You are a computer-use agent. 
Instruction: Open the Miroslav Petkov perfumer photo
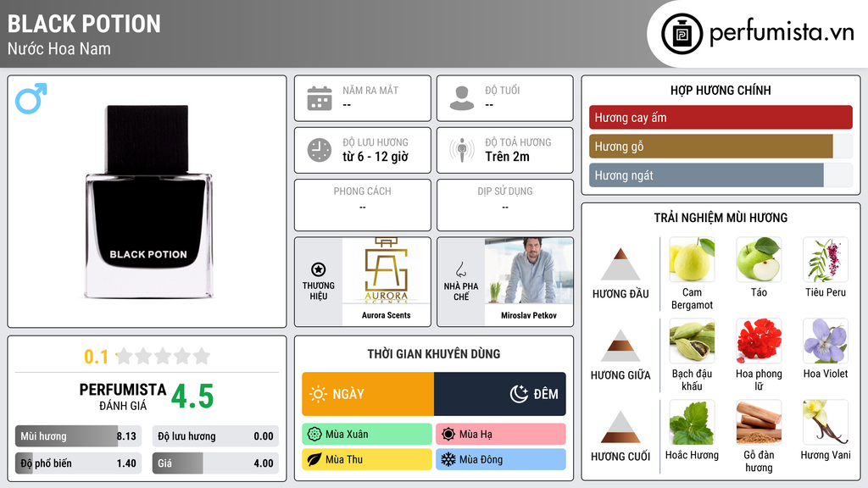click(529, 271)
